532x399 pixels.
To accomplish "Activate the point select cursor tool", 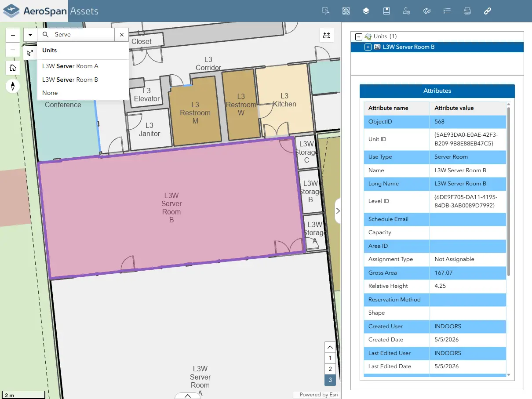I will 30,53.
